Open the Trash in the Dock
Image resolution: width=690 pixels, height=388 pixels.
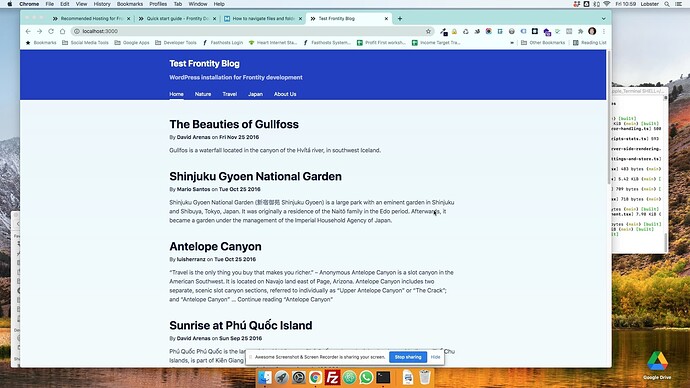click(x=425, y=377)
